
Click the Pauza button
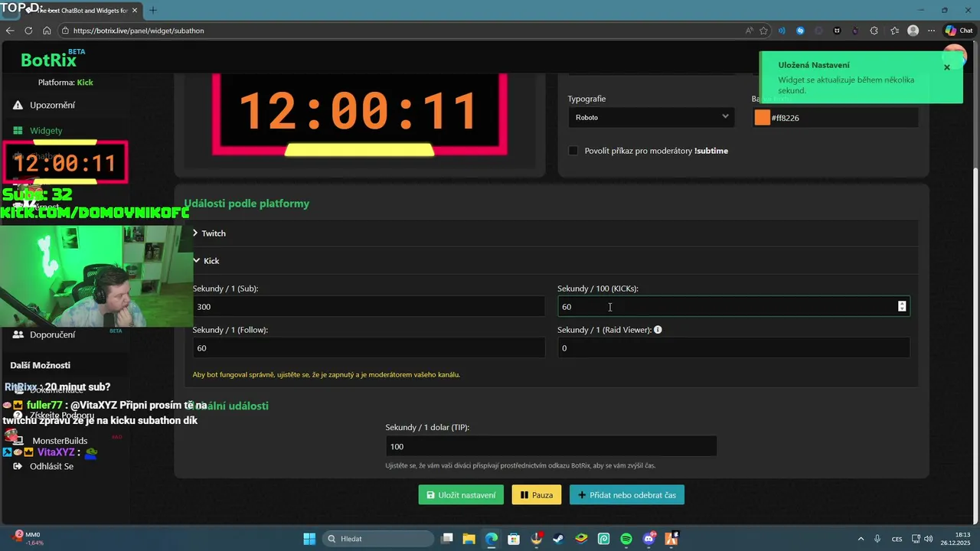(x=536, y=495)
